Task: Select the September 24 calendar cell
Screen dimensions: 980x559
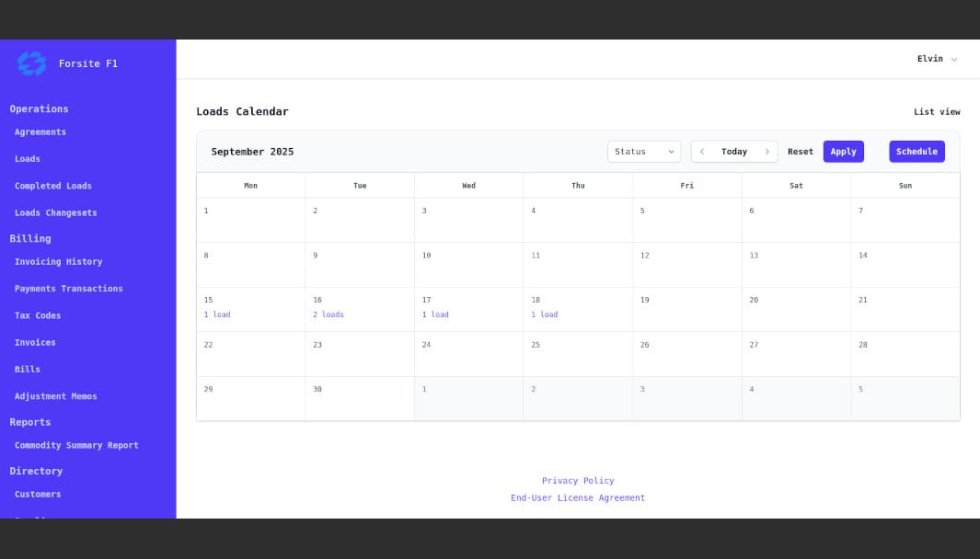Action: tap(468, 354)
